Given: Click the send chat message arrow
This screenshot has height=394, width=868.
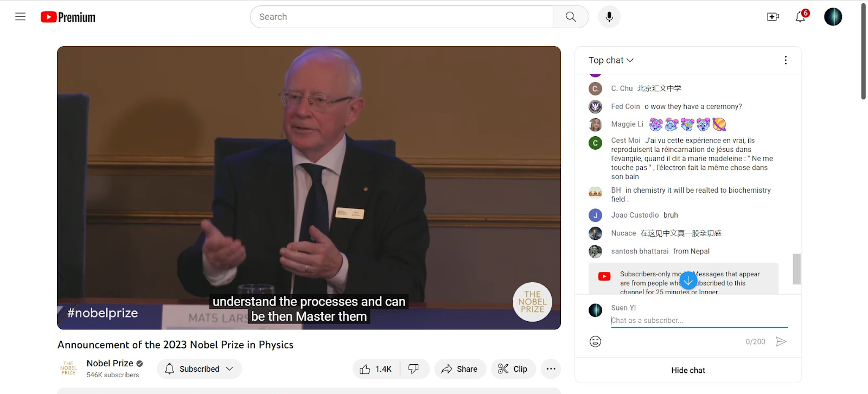Looking at the screenshot, I should [781, 341].
